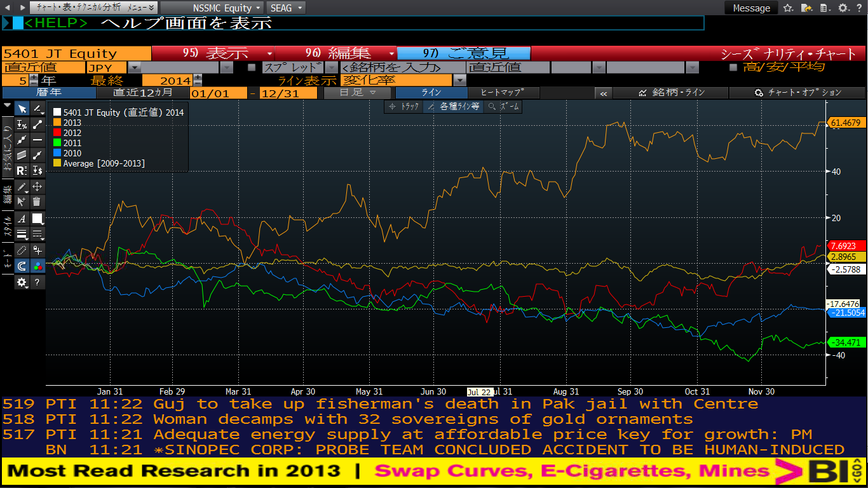
Task: Open the fill color swatch tool
Action: 37,219
